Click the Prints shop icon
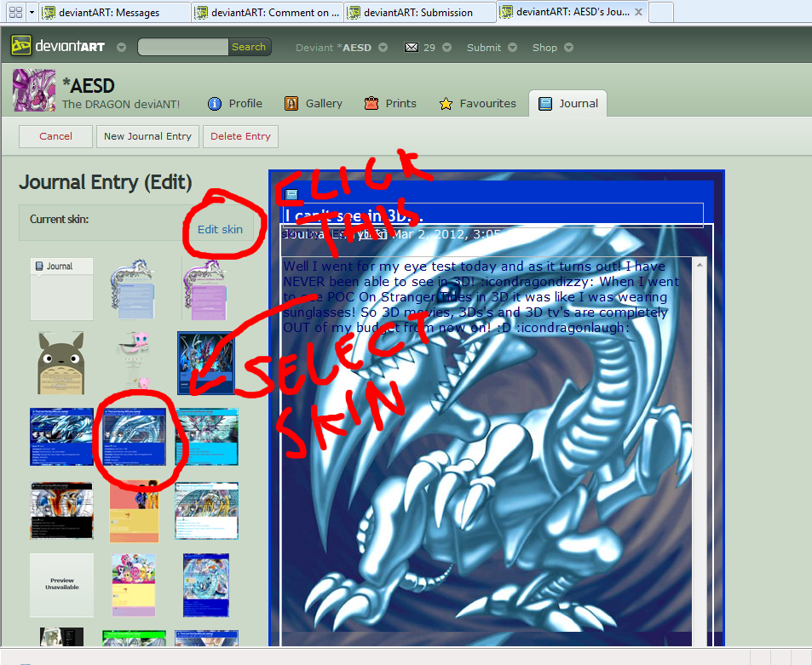The image size is (812, 665). point(371,104)
